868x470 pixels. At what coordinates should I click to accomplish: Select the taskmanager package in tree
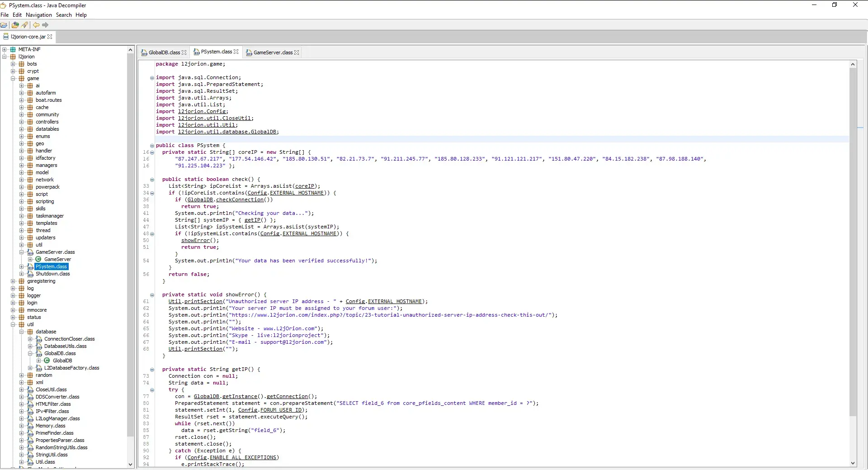(x=50, y=216)
